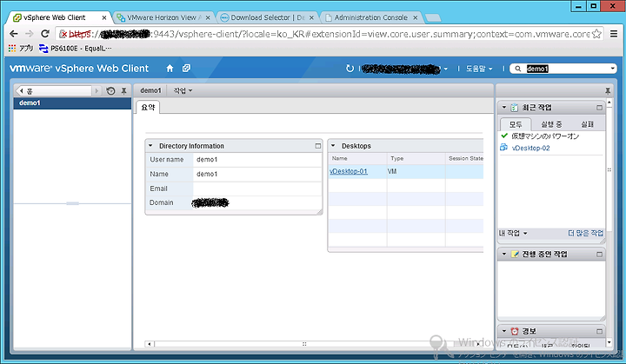Image resolution: width=626 pixels, height=364 pixels.
Task: Open vCenter inventory linked-windows icon
Action: [x=186, y=69]
